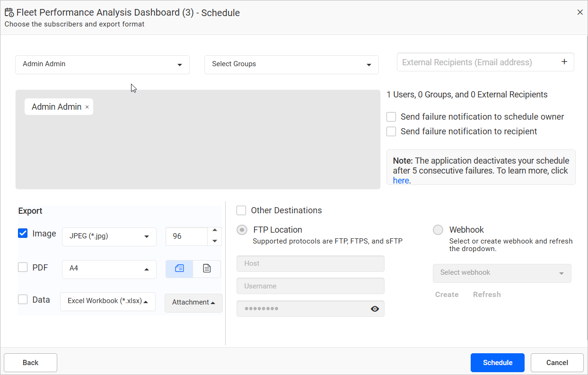Open the Attachment dropdown for data export
Image resolution: width=588 pixels, height=375 pixels.
point(193,303)
